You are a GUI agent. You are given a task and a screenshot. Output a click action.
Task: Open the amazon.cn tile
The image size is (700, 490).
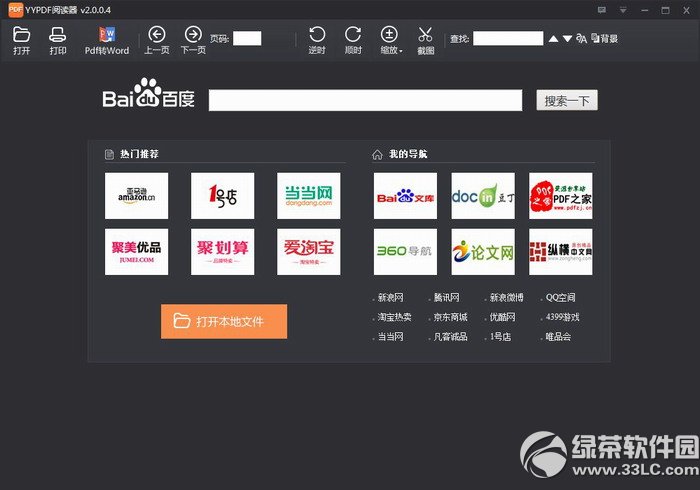[137, 196]
